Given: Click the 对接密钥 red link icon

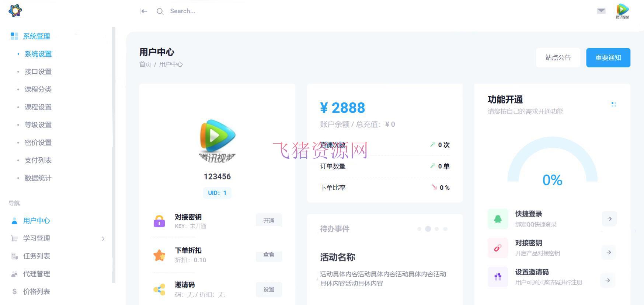Looking at the screenshot, I should tap(498, 248).
